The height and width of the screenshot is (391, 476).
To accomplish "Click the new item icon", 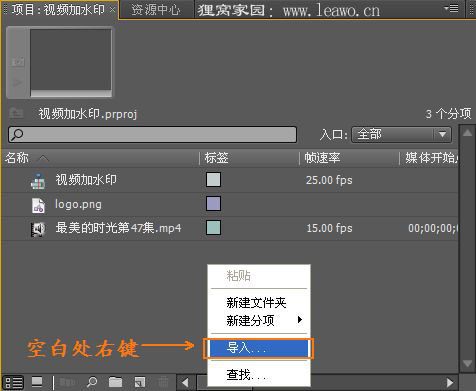I will click(140, 382).
